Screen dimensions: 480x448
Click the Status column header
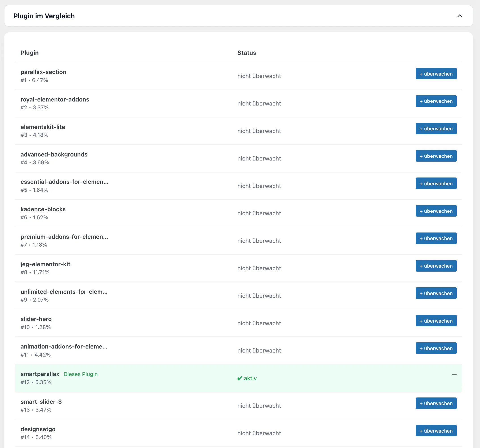click(246, 53)
